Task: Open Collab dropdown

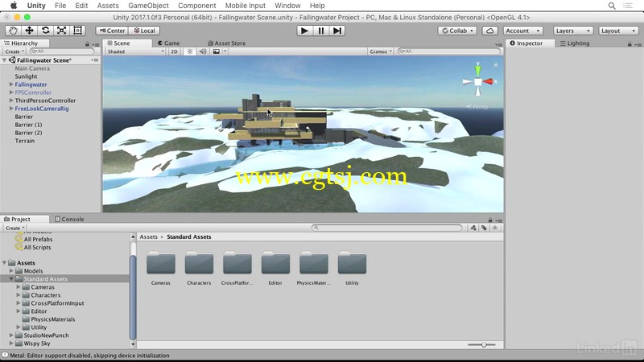Action: [457, 31]
